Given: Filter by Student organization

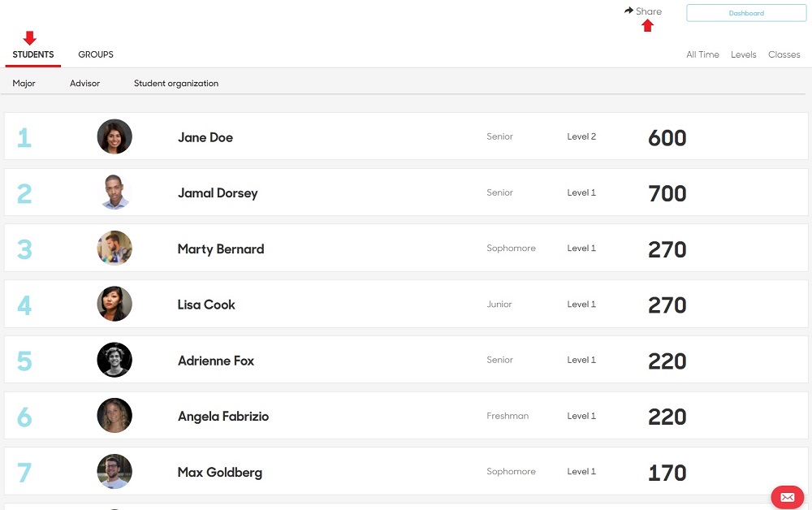Looking at the screenshot, I should tap(176, 84).
